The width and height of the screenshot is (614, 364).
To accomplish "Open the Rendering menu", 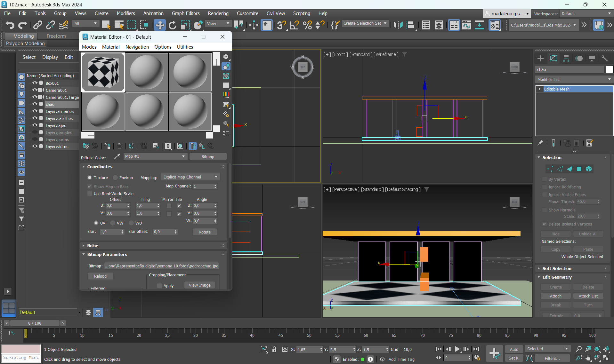I will click(218, 13).
